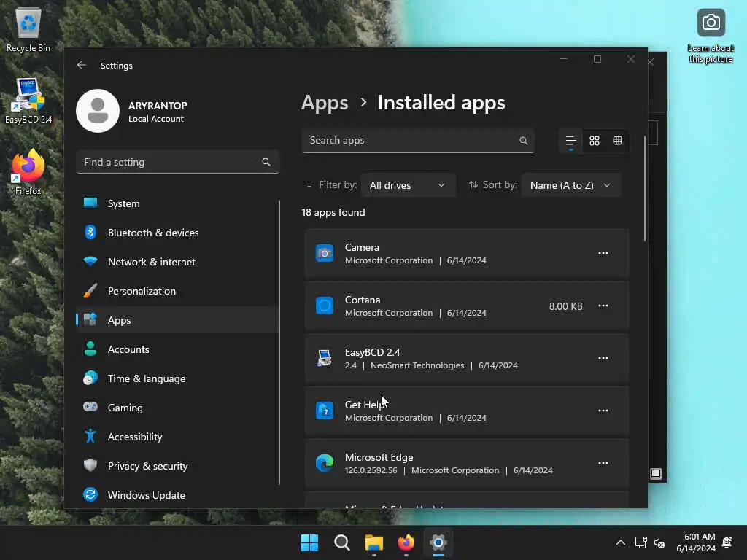Screen dimensions: 747x560
Task: Open more options for Cortana
Action: tap(603, 306)
